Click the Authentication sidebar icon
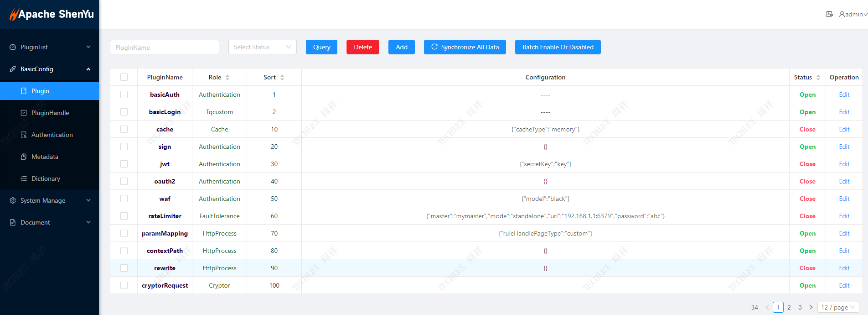The width and height of the screenshot is (868, 315). pos(24,135)
